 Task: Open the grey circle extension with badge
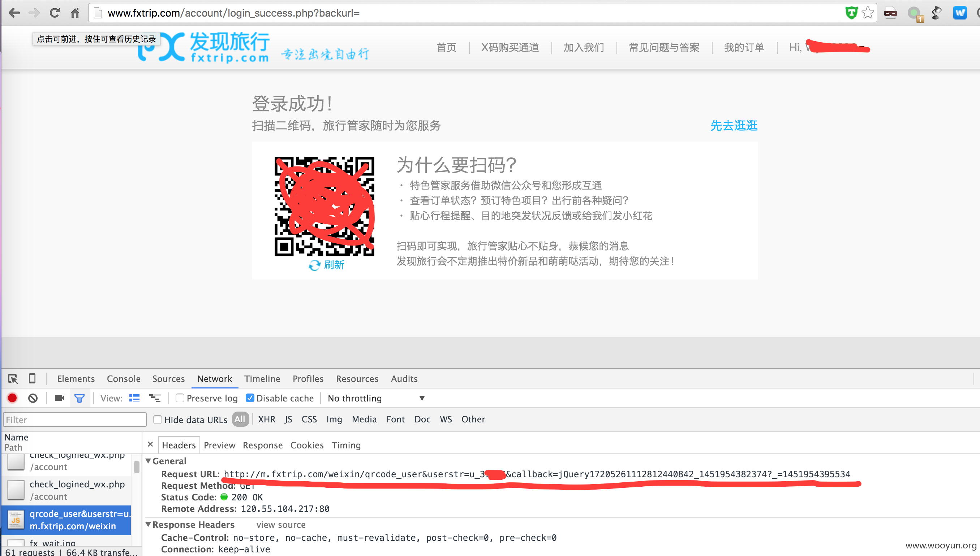pyautogui.click(x=915, y=14)
